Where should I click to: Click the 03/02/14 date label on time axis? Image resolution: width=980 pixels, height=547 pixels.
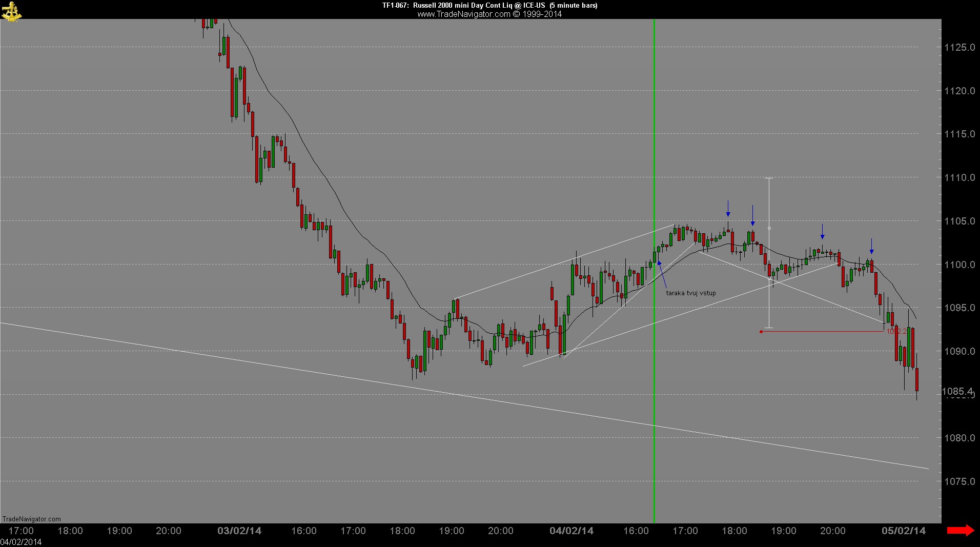(239, 531)
